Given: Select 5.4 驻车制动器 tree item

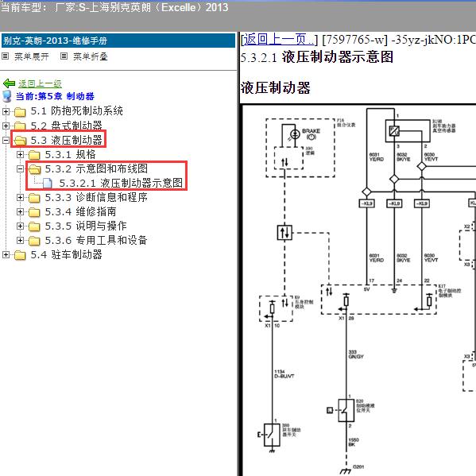Looking at the screenshot, I should coord(66,255).
